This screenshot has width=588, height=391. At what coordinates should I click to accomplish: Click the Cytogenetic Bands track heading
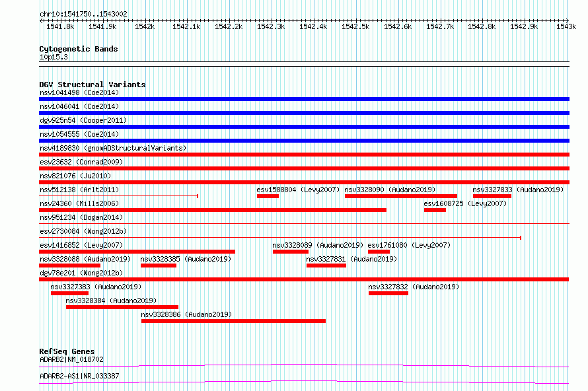pos(79,49)
